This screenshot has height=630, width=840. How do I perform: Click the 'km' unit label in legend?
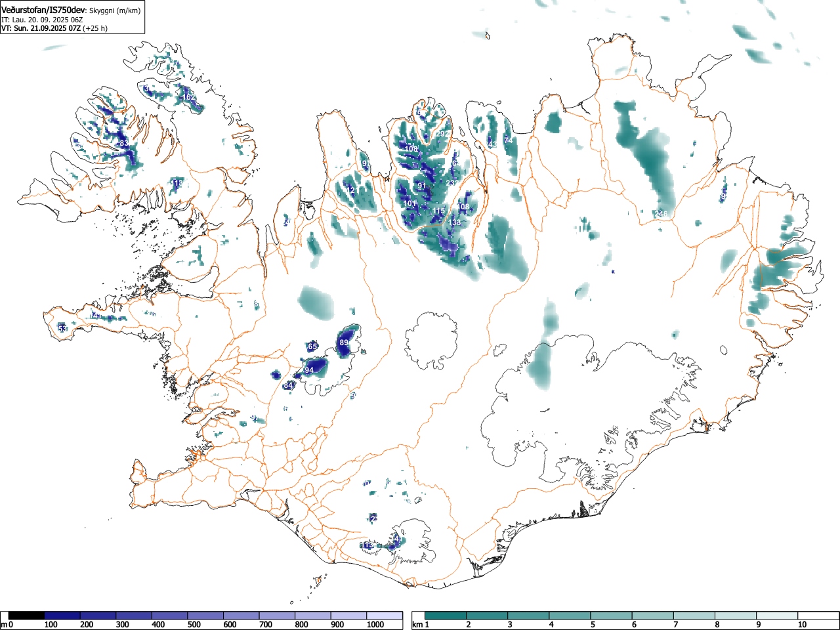[x=417, y=625]
